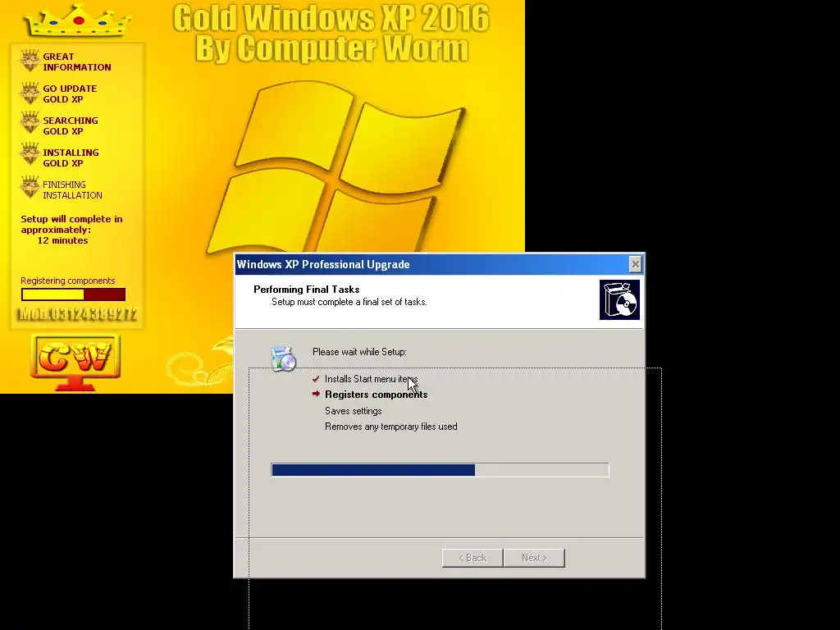Image resolution: width=840 pixels, height=630 pixels.
Task: Click the disabled Next button
Action: 534,558
